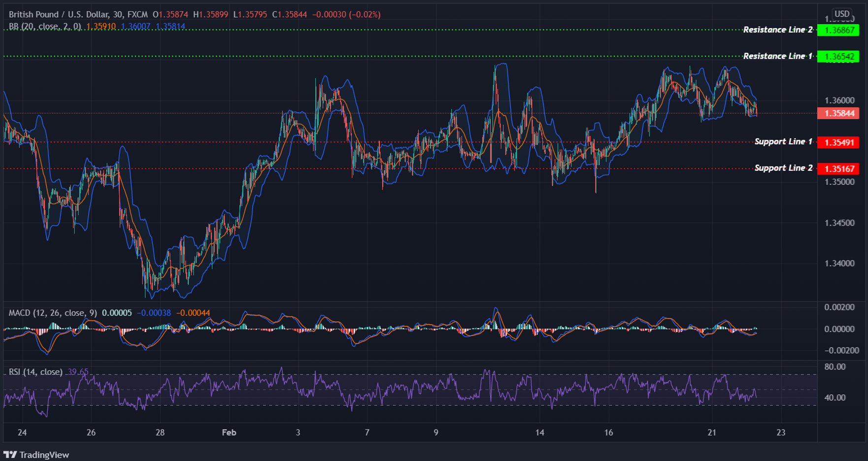The width and height of the screenshot is (868, 461).
Task: Click the MACD histogram value 0.00005
Action: point(118,312)
